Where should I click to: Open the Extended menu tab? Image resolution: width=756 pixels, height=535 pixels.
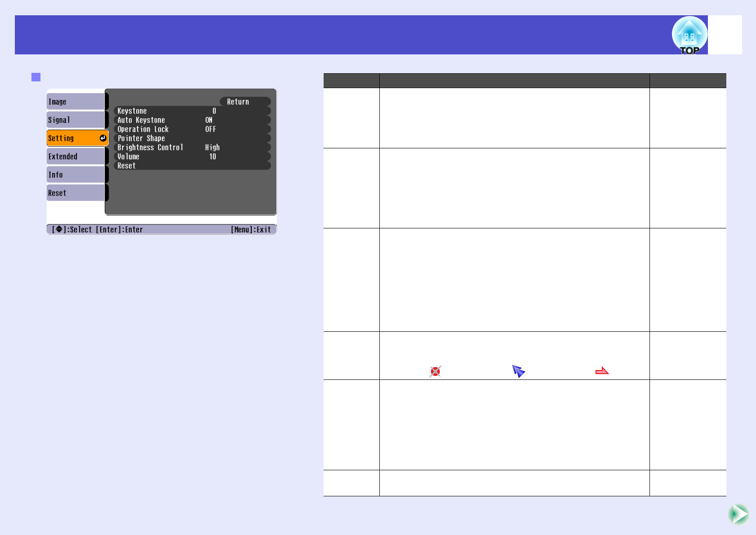tap(76, 156)
